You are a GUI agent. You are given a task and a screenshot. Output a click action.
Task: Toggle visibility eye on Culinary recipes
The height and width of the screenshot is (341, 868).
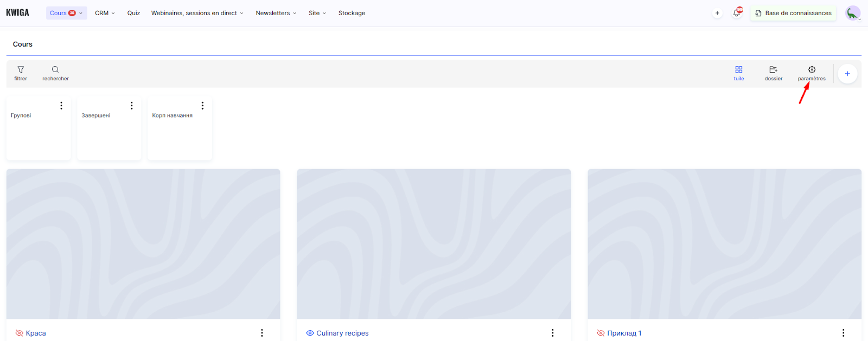310,333
